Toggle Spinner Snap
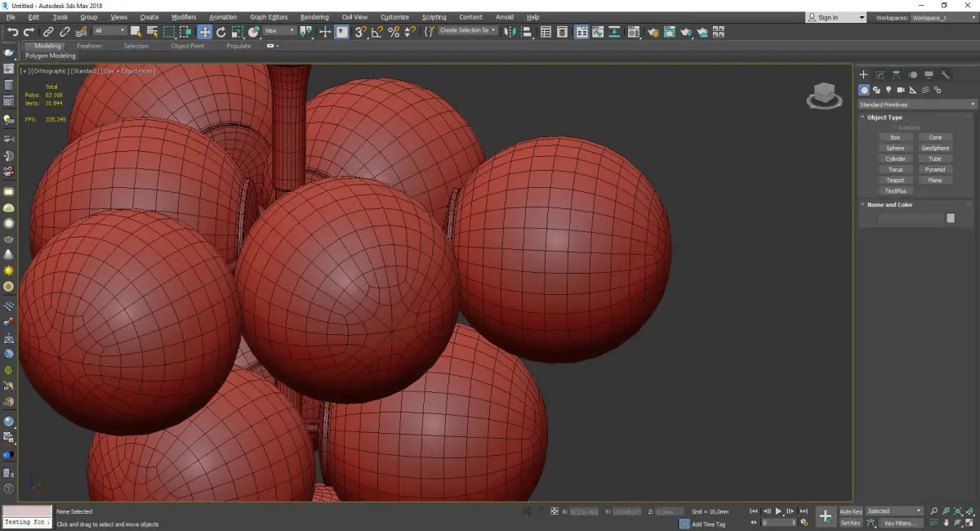Screen dimensions: 980x531 point(410,32)
